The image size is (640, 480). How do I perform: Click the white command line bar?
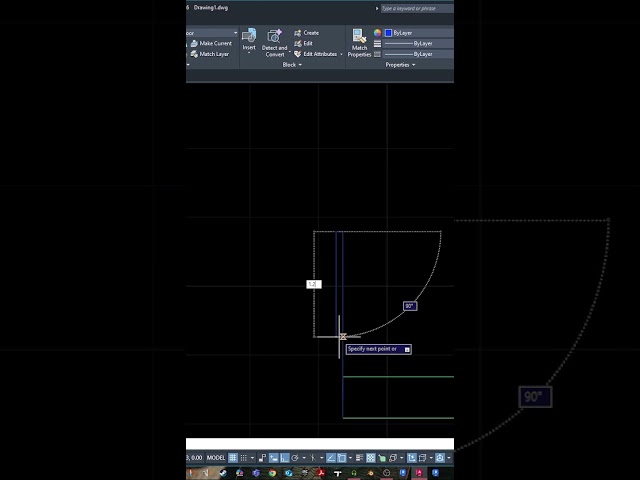click(320, 444)
